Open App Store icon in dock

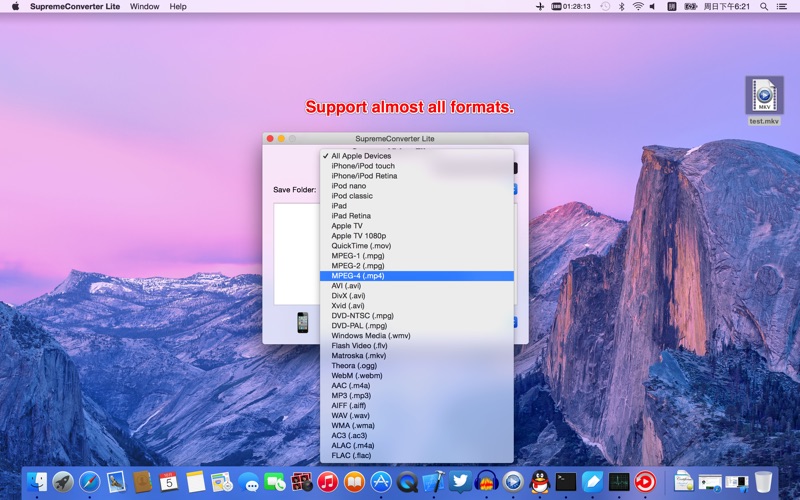pos(381,482)
